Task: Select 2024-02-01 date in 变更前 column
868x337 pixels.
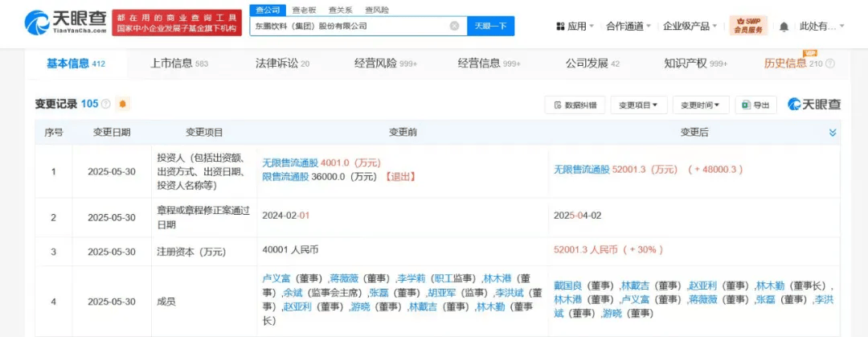Action: [285, 215]
